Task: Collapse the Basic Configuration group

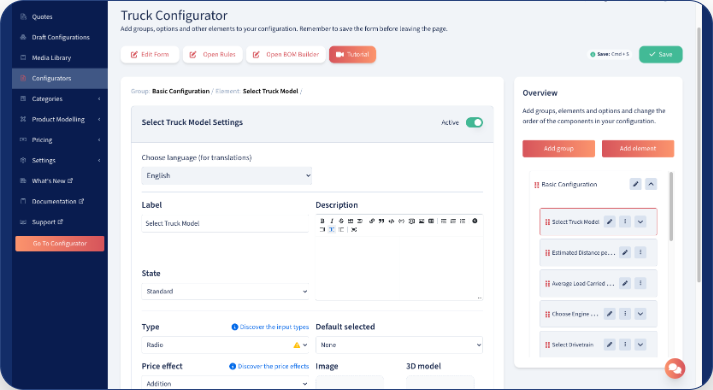Action: (x=651, y=184)
